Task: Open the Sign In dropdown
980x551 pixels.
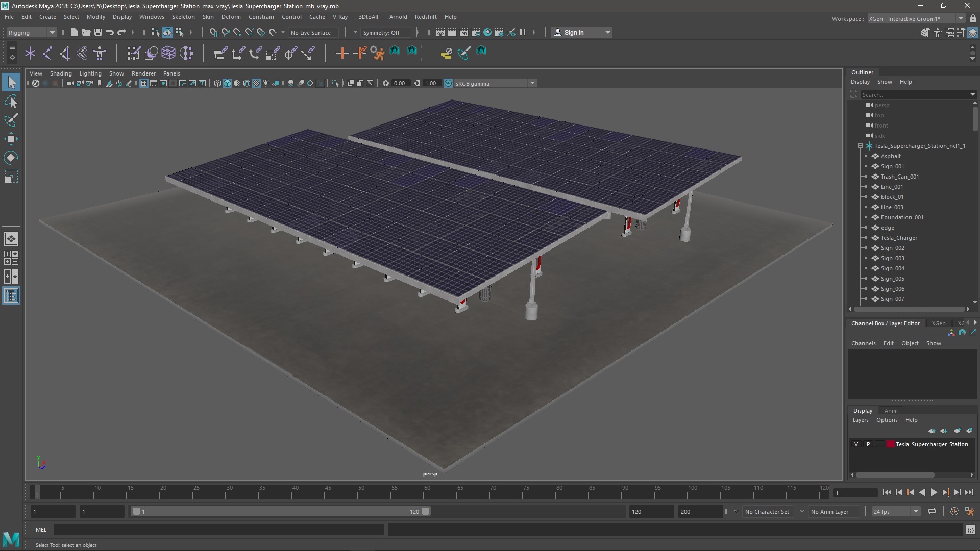Action: (607, 32)
